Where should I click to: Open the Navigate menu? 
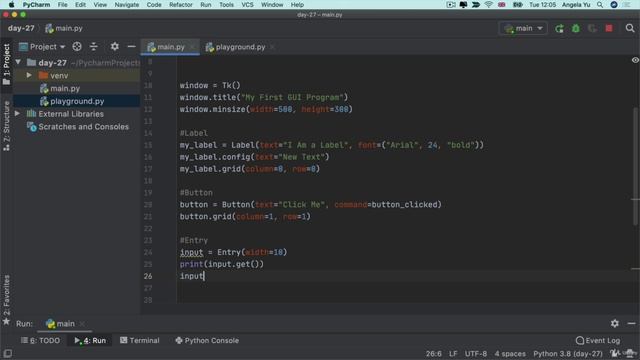point(127,5)
